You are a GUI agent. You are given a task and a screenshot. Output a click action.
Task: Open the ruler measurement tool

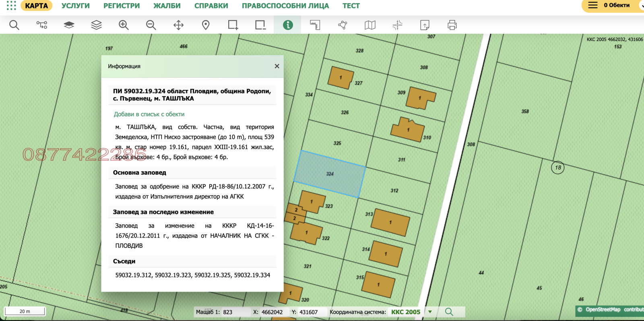point(315,25)
